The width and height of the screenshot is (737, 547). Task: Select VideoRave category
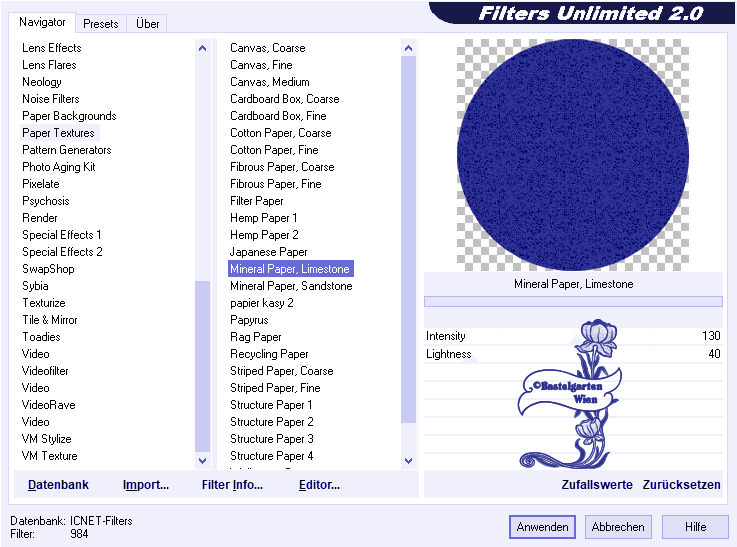(48, 405)
